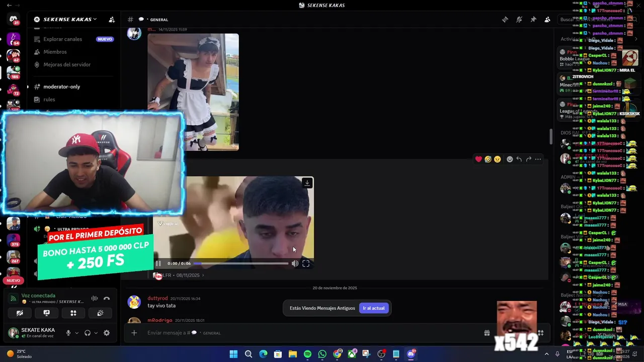This screenshot has height=362, width=644.
Task: Open duttyrod's avatar
Action: [x=134, y=302]
